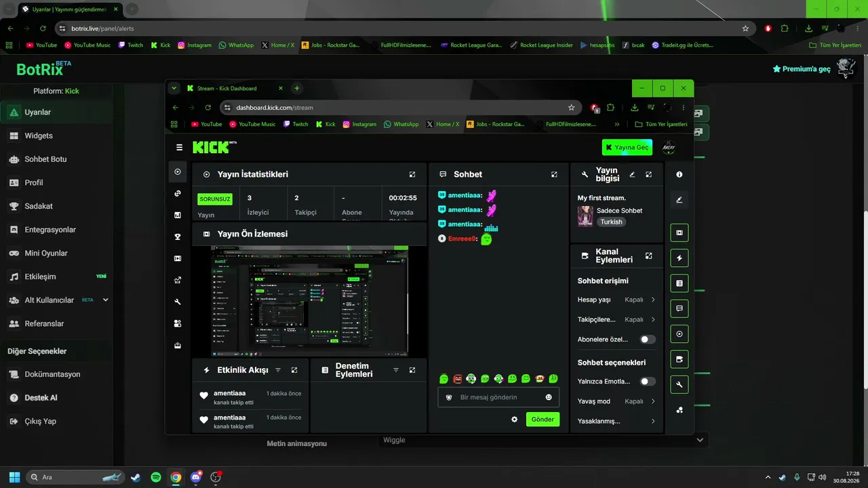Expand the Yayın İstatistikleri panel
Viewport: 868px width, 488px height.
coord(412,174)
